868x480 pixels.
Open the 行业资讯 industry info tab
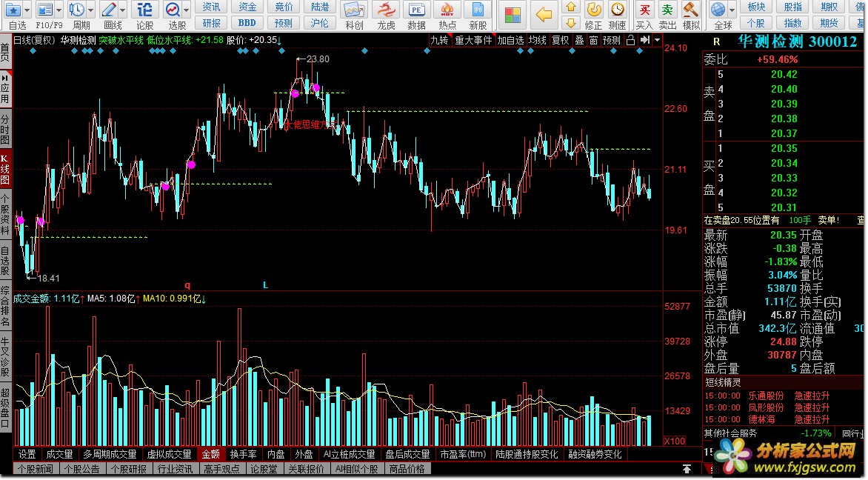(175, 469)
